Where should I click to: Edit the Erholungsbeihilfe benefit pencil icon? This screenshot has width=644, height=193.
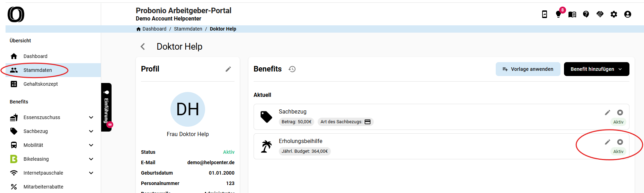(608, 142)
